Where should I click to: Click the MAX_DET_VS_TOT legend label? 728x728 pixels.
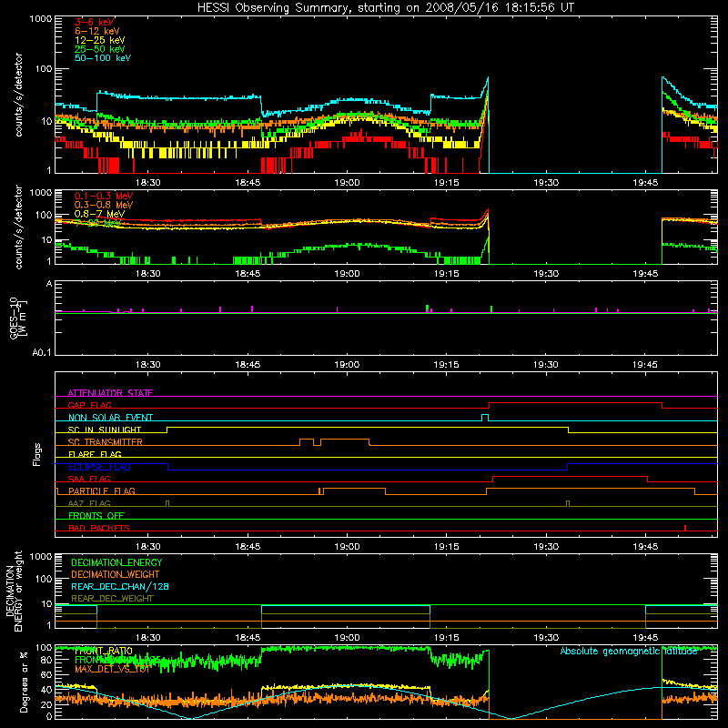pyautogui.click(x=112, y=669)
